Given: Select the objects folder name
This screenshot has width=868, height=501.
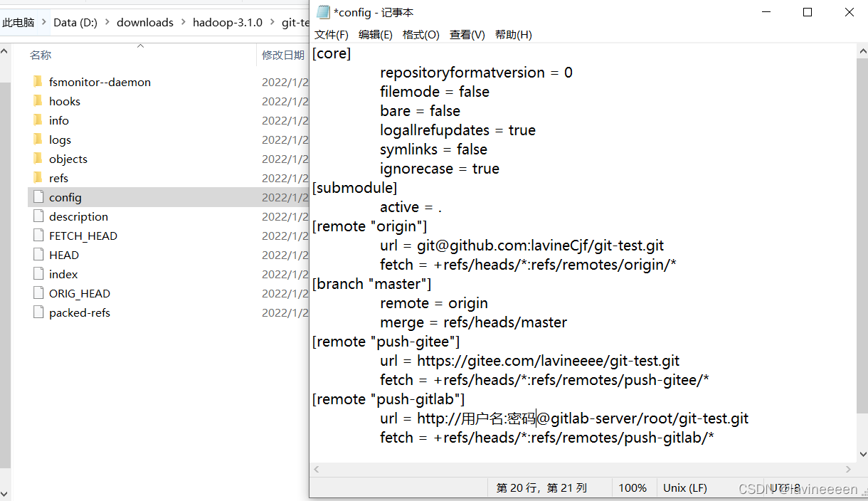Looking at the screenshot, I should [x=68, y=159].
